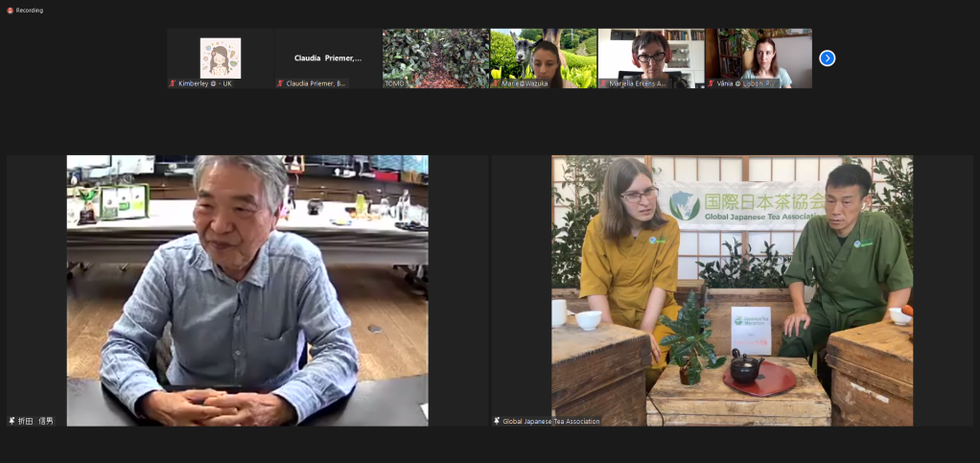The image size is (980, 463).
Task: Click the 折田 信男 name label
Action: coord(36,421)
